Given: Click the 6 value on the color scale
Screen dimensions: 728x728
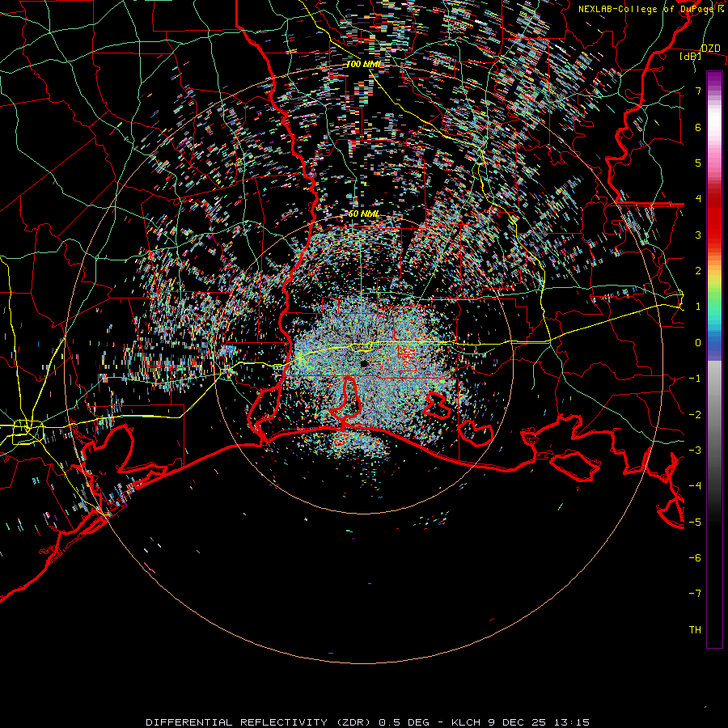Looking at the screenshot, I should tap(698, 127).
